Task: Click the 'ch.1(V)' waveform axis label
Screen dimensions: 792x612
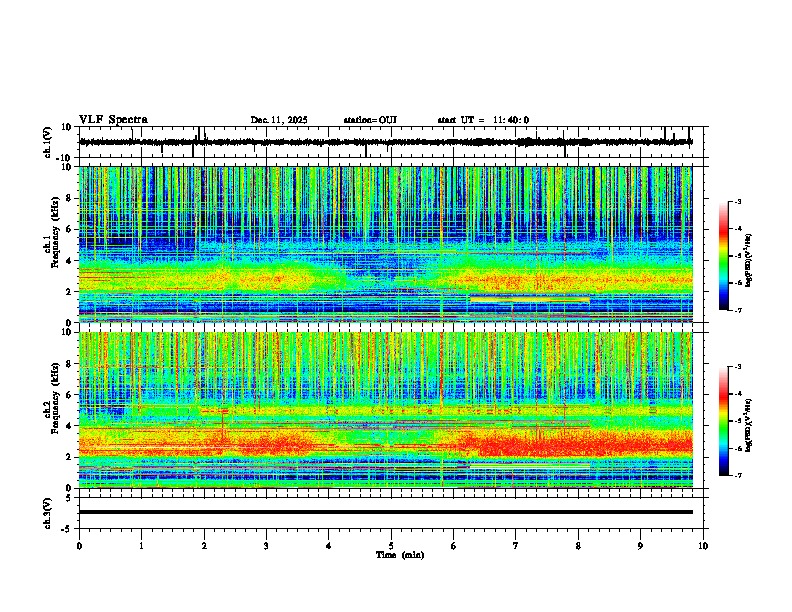Action: tap(48, 142)
